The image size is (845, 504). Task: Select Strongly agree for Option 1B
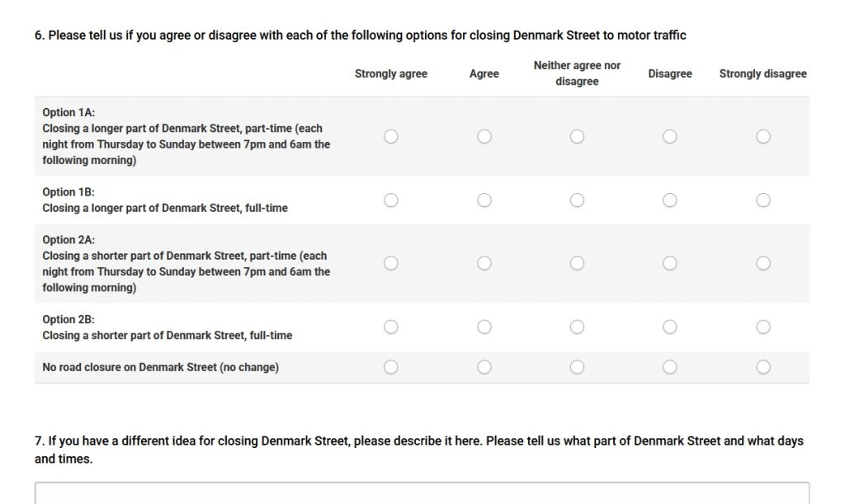(x=391, y=200)
